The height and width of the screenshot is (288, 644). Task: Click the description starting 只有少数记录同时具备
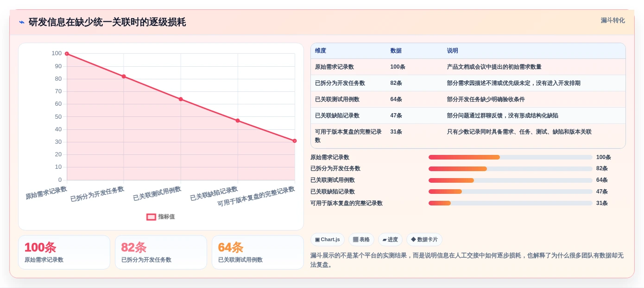519,132
